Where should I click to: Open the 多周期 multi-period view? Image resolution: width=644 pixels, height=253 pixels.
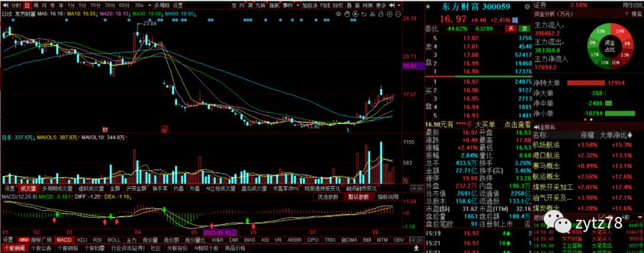[162, 5]
